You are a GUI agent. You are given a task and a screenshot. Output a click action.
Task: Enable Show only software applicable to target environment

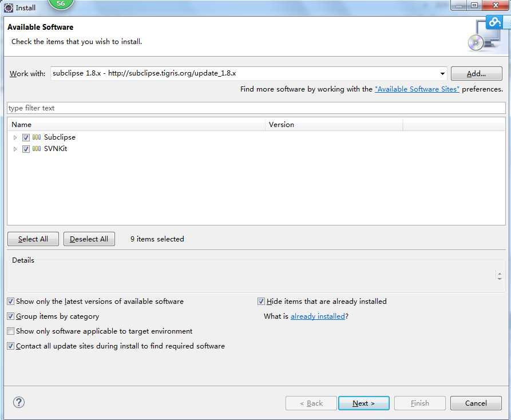tap(11, 331)
